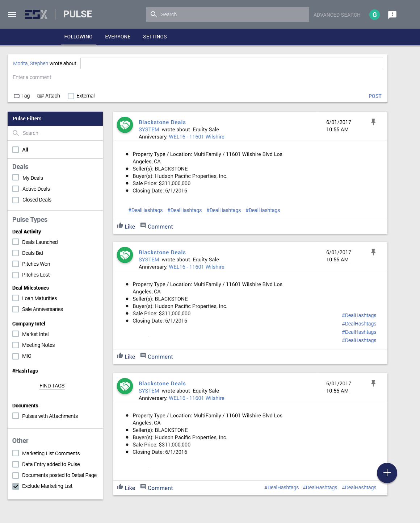Image resolution: width=420 pixels, height=523 pixels.
Task: Check the MIC filter
Action: pyautogui.click(x=16, y=356)
